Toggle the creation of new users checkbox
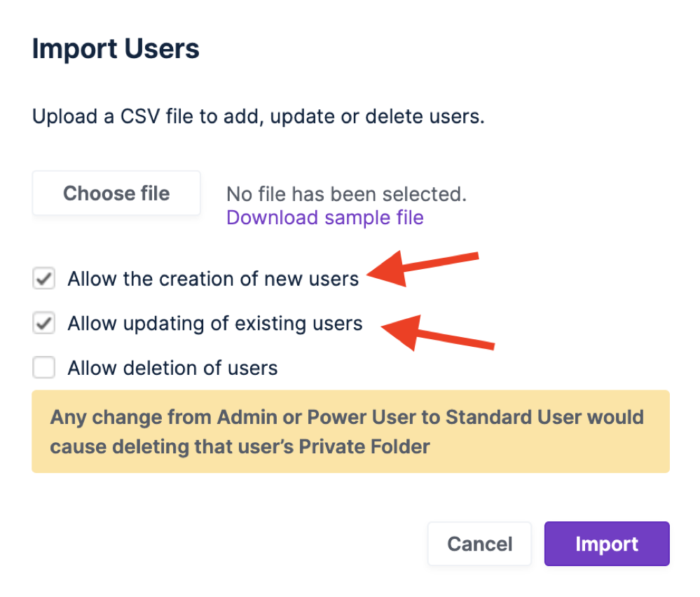 coord(43,278)
